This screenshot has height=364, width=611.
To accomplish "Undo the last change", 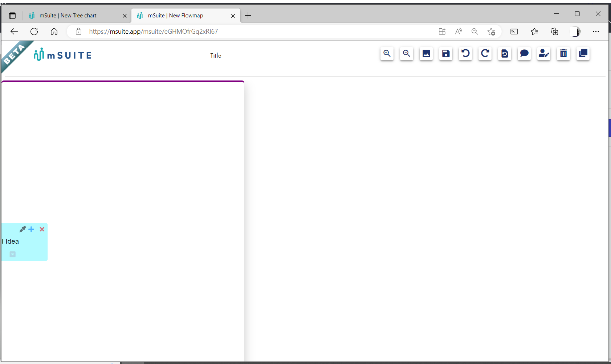I will tap(465, 54).
